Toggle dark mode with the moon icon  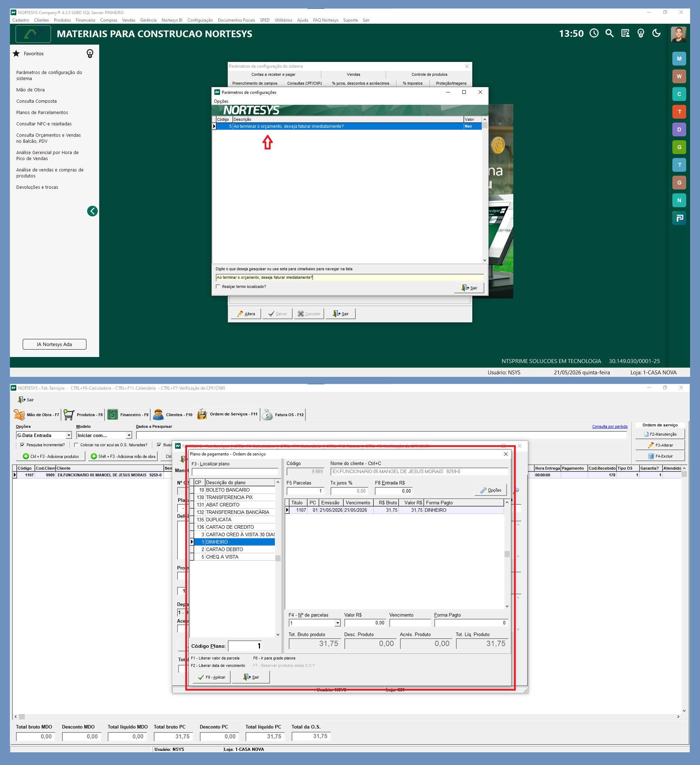[x=656, y=33]
